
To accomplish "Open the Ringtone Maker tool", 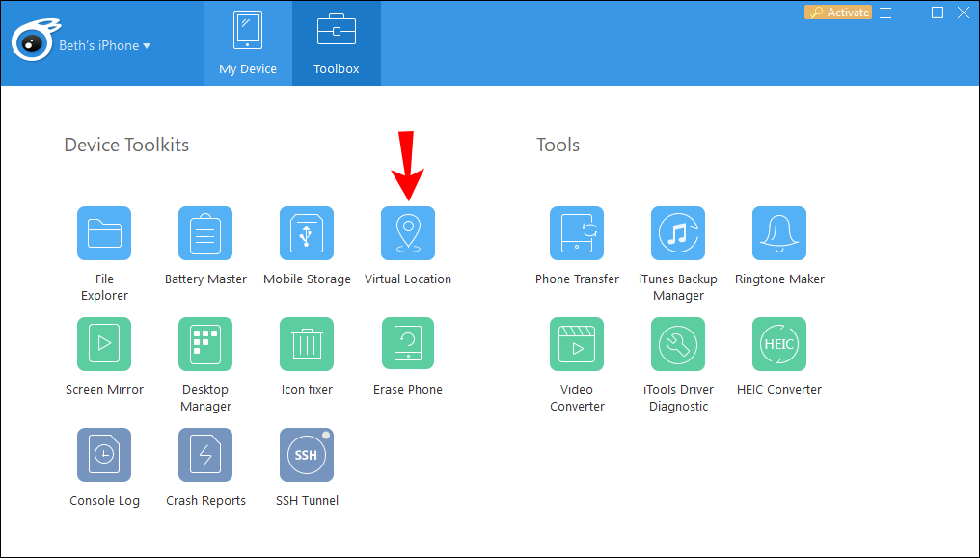I will pyautogui.click(x=779, y=233).
